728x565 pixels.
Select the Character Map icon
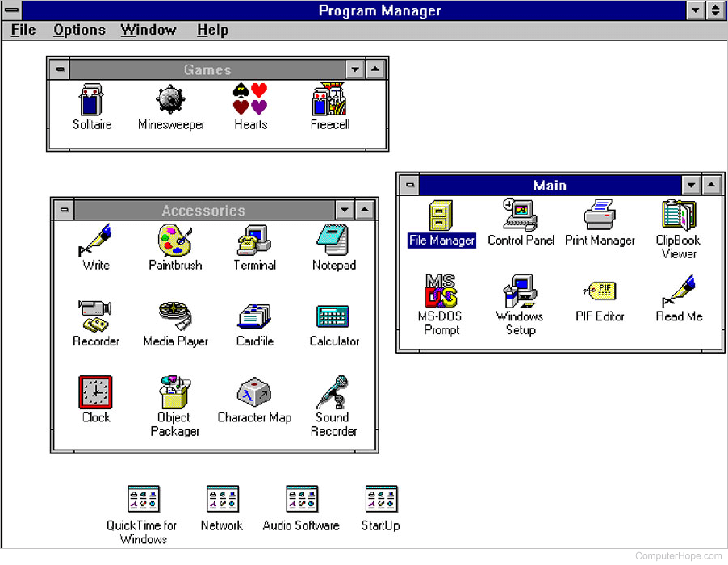(x=254, y=392)
